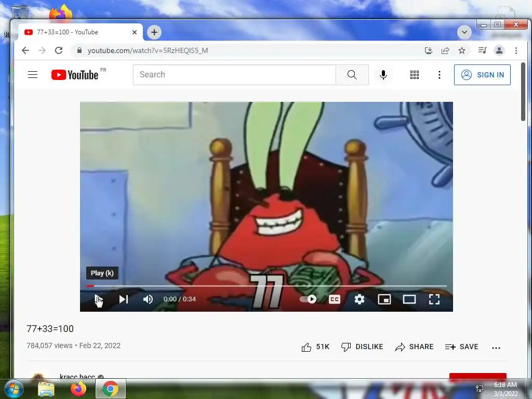Focus the YouTube Search field
This screenshot has width=532, height=399.
coord(234,75)
